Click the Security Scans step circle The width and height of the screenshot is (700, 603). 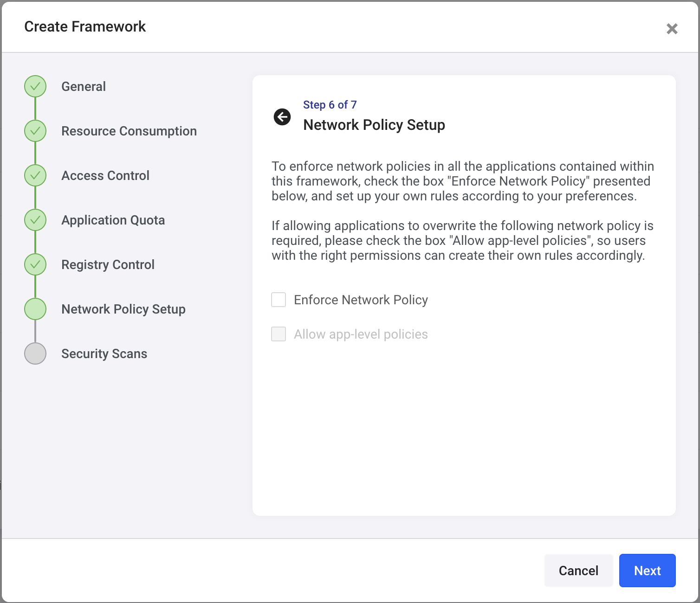[35, 353]
